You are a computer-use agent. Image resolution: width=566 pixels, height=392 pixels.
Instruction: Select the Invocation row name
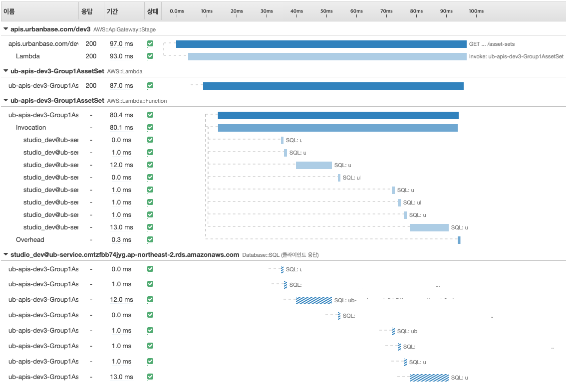(x=31, y=128)
